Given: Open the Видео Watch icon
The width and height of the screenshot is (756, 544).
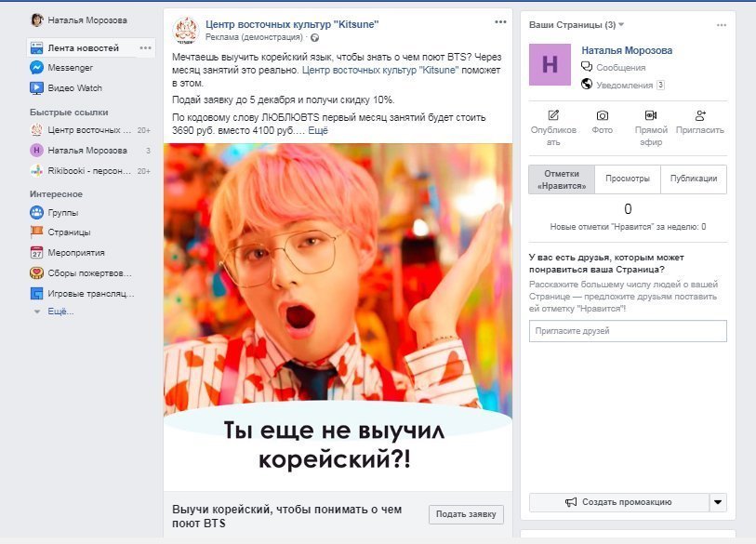Looking at the screenshot, I should pos(36,87).
